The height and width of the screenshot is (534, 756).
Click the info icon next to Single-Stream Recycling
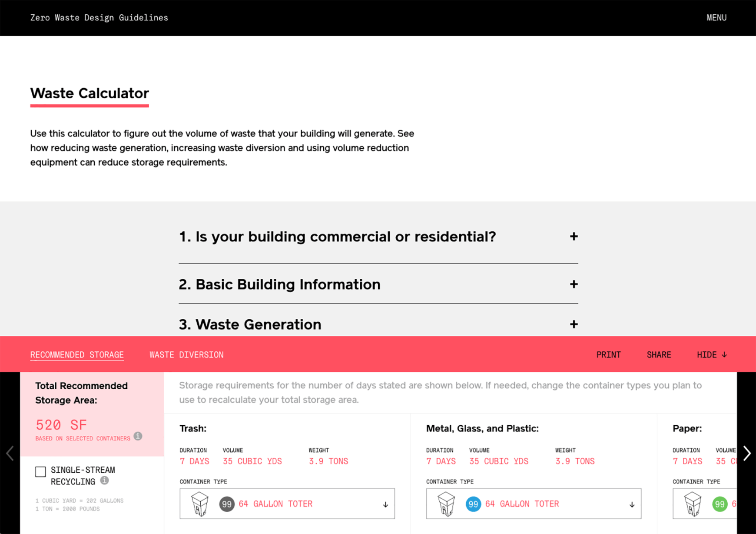[104, 481]
